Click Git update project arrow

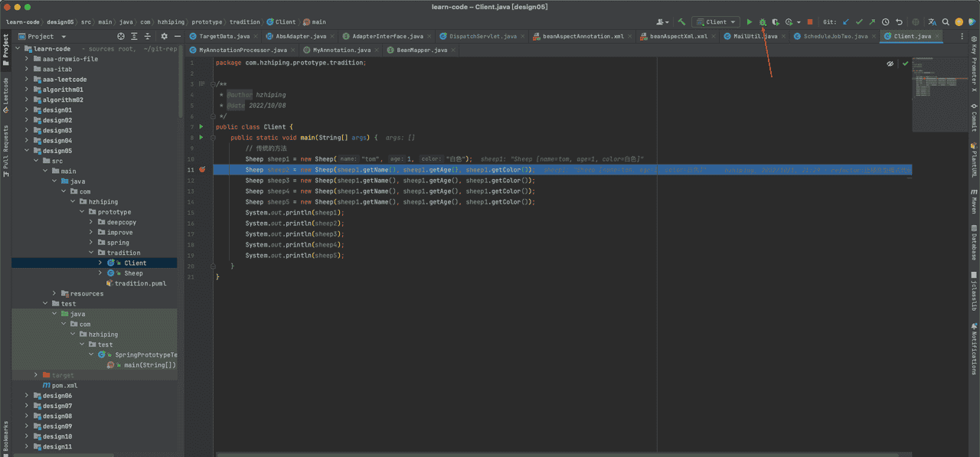846,22
